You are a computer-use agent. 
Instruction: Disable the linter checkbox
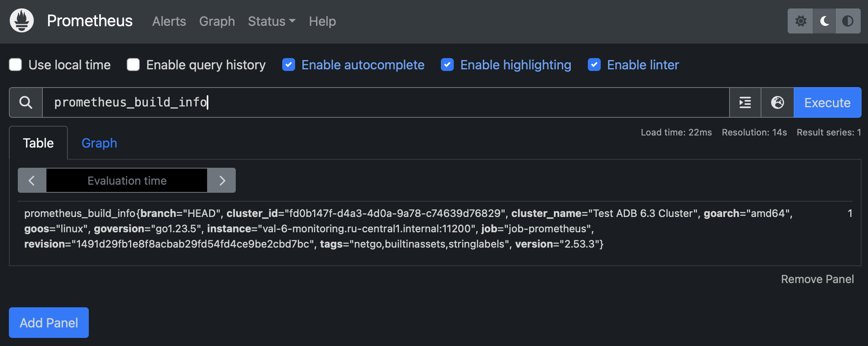coord(594,65)
